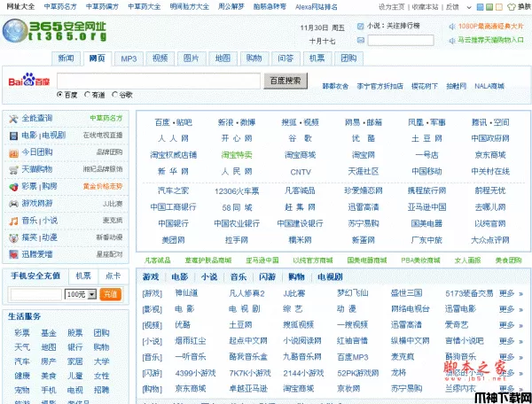Viewport: 532px width, 404px height.
Task: Click the 搞笑 bear face icon
Action: (x=13, y=238)
